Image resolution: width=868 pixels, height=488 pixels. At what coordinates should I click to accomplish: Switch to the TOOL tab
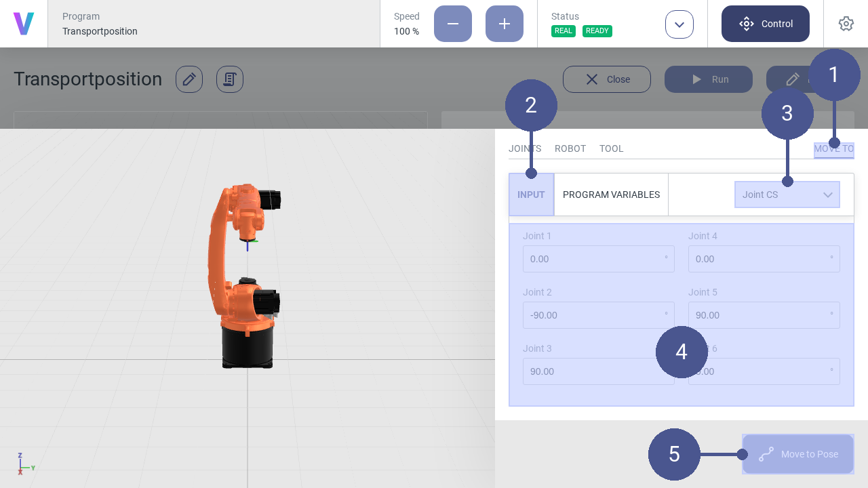[x=611, y=148]
